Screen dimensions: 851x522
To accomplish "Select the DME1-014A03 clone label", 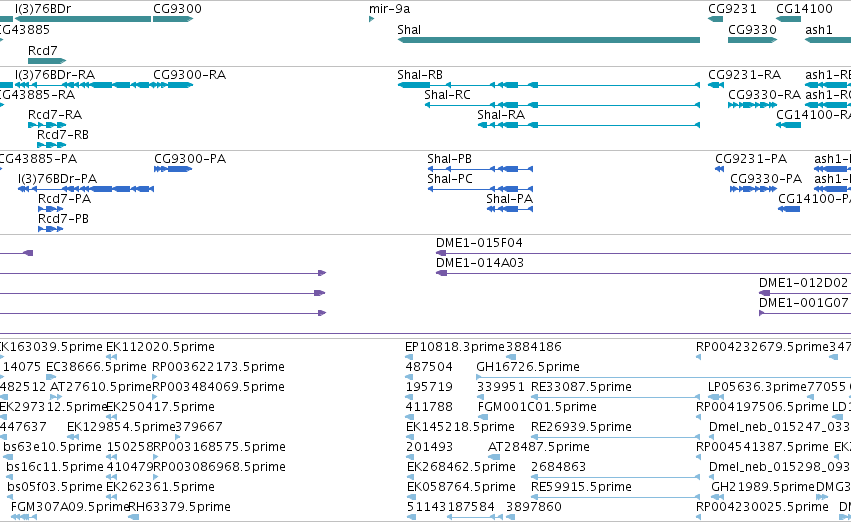I will pyautogui.click(x=480, y=263).
